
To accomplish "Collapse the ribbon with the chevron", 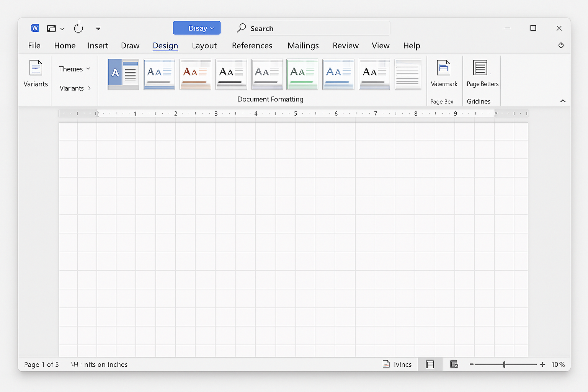I will (563, 101).
